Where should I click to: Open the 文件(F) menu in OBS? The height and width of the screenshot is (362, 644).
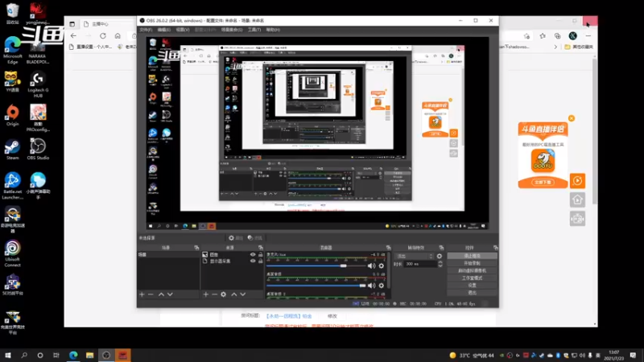pyautogui.click(x=146, y=30)
